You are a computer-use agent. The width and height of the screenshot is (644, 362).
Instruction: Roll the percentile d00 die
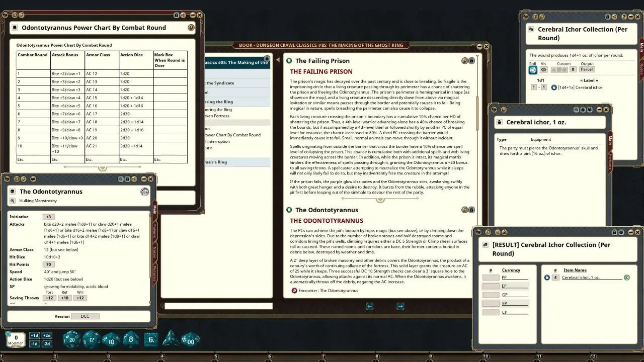click(x=190, y=339)
